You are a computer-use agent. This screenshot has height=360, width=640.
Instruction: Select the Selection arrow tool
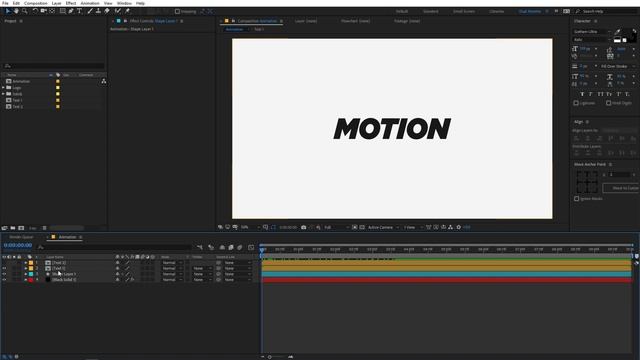(x=8, y=11)
